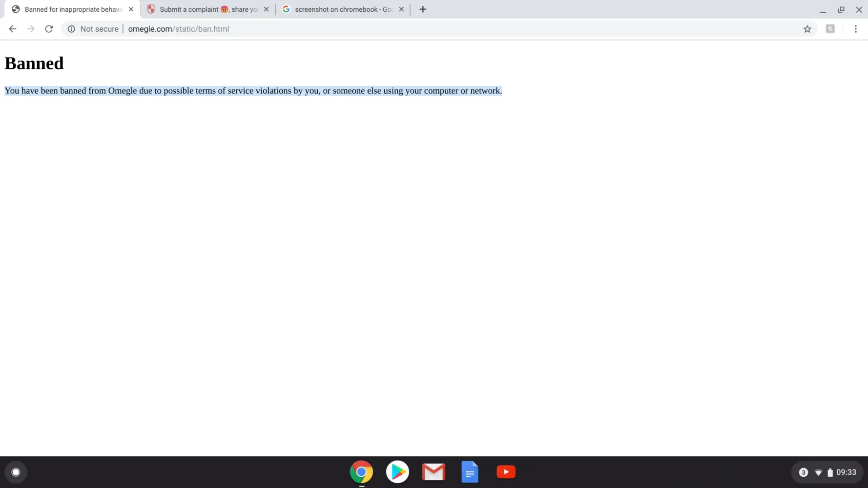Image resolution: width=868 pixels, height=488 pixels.
Task: Click the browser forward arrow
Action: click(31, 29)
